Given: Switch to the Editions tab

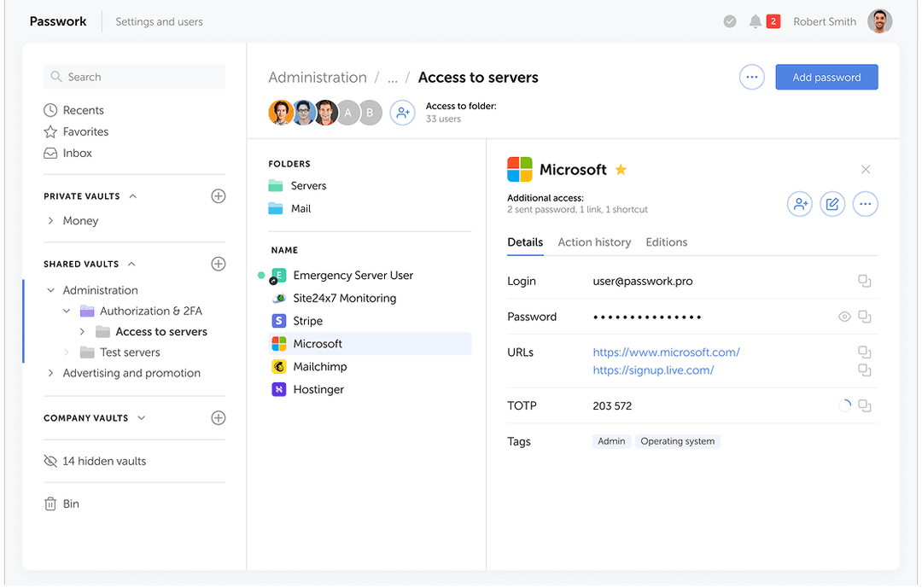Looking at the screenshot, I should point(666,242).
